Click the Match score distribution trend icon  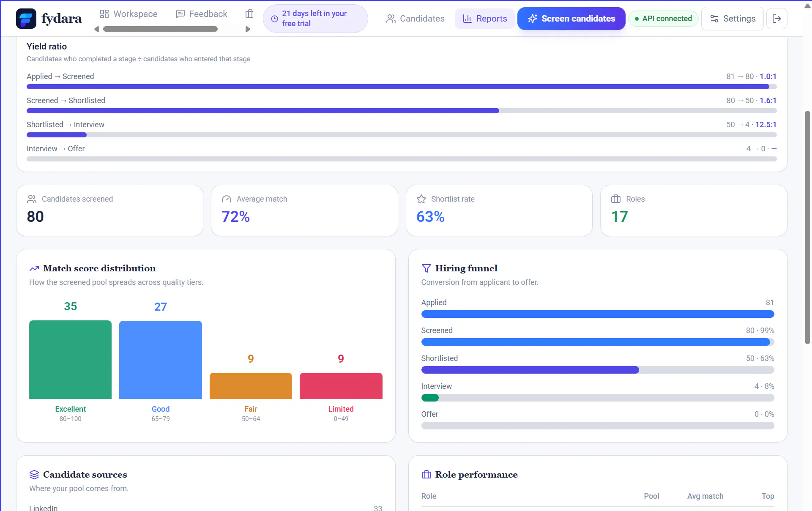[x=34, y=268]
